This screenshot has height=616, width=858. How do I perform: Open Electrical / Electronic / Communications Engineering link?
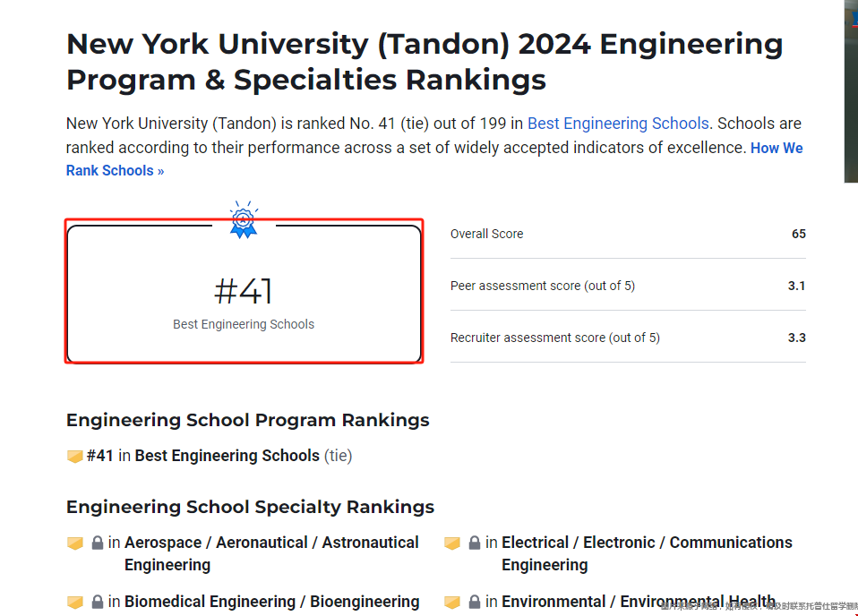click(x=647, y=543)
